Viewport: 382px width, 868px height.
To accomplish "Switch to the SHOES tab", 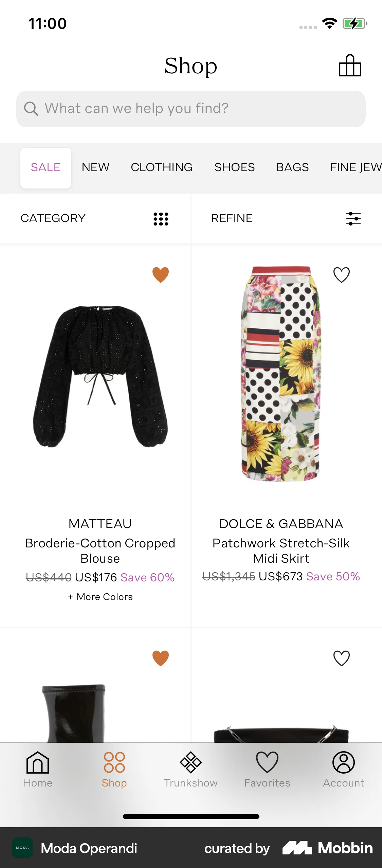I will tap(234, 167).
